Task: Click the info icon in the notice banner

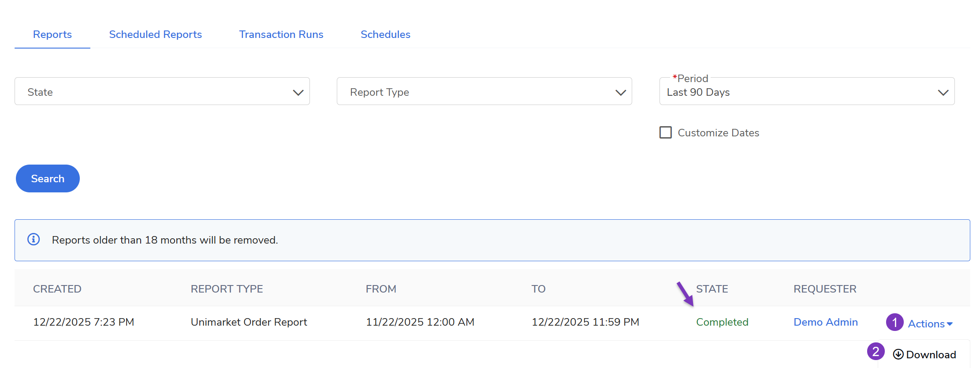Action: pyautogui.click(x=34, y=239)
